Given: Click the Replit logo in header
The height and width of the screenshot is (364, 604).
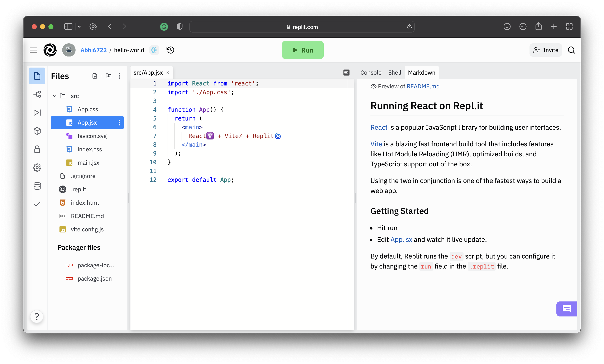Looking at the screenshot, I should coord(50,50).
